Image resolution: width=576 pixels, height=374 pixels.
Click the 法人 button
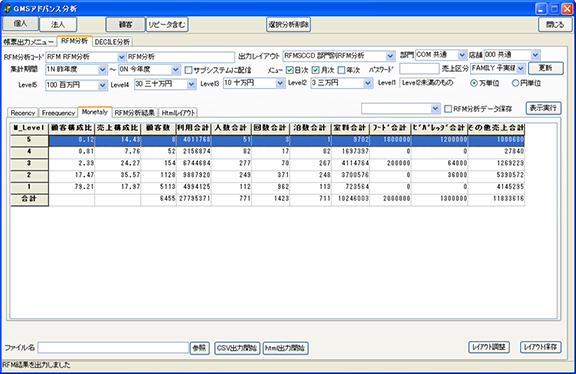[58, 25]
